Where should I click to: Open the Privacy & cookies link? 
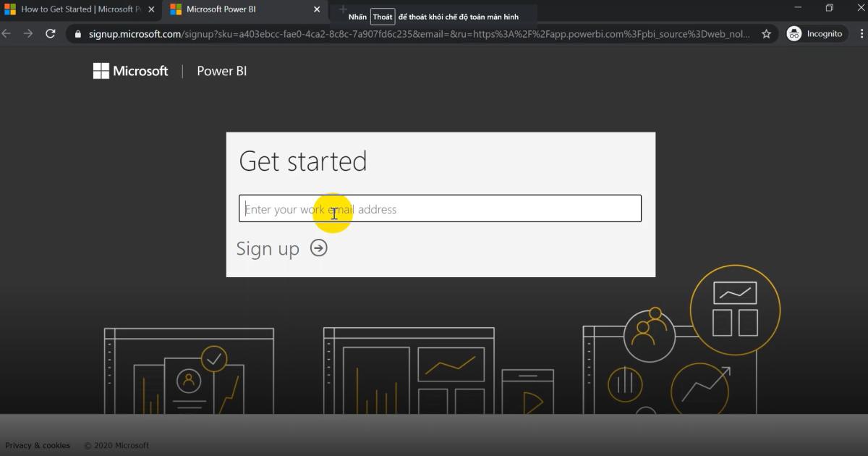[38, 445]
